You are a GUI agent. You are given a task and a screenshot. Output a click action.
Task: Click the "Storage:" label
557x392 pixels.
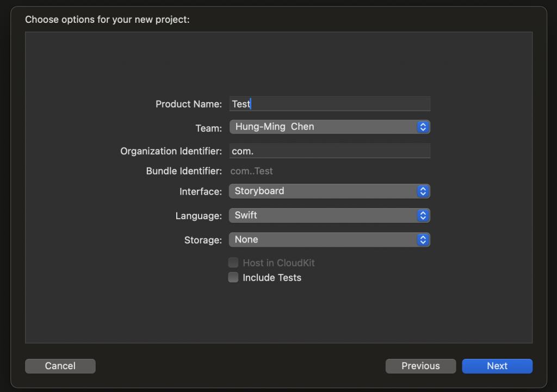pos(203,240)
